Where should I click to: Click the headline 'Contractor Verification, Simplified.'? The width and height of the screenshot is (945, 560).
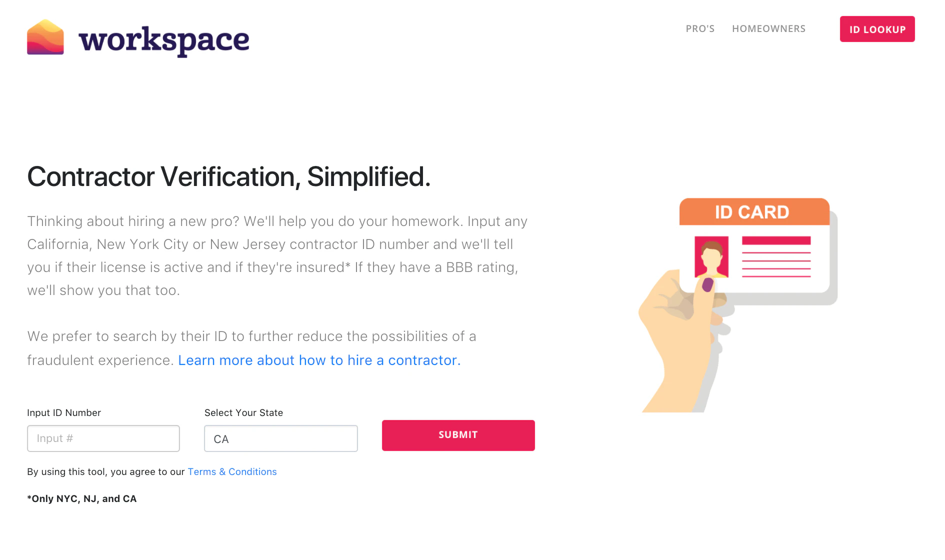[x=229, y=176]
